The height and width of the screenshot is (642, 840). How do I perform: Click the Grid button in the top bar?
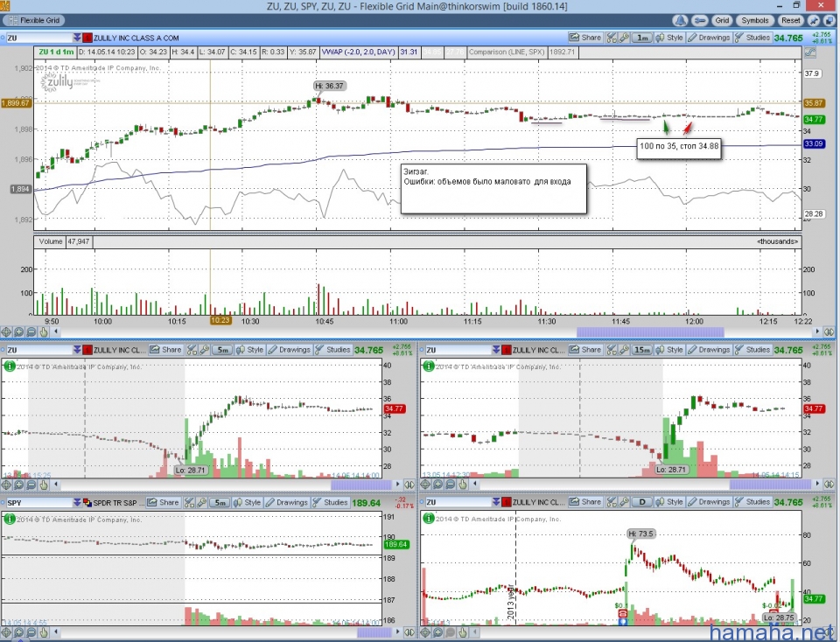722,20
